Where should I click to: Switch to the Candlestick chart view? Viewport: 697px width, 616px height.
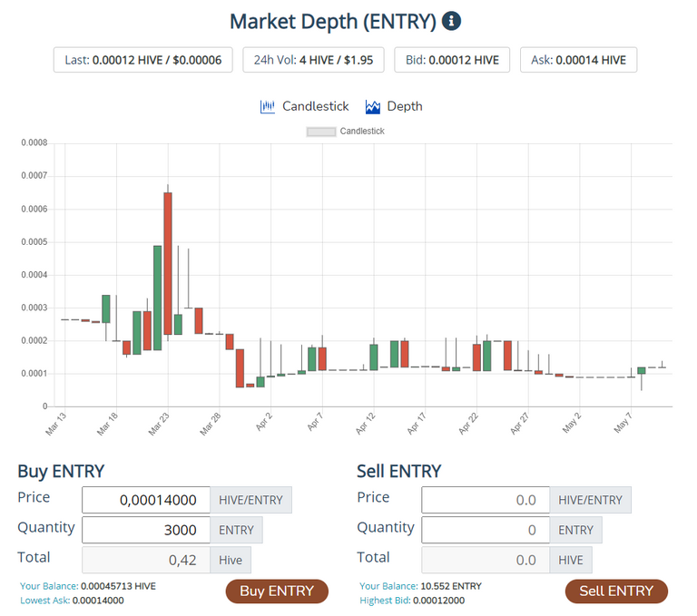(x=305, y=107)
